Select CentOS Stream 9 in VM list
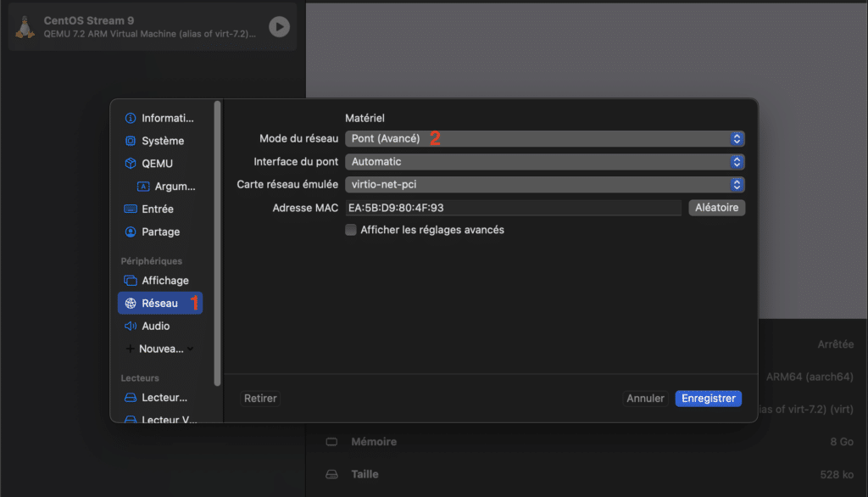868x497 pixels. (x=153, y=26)
